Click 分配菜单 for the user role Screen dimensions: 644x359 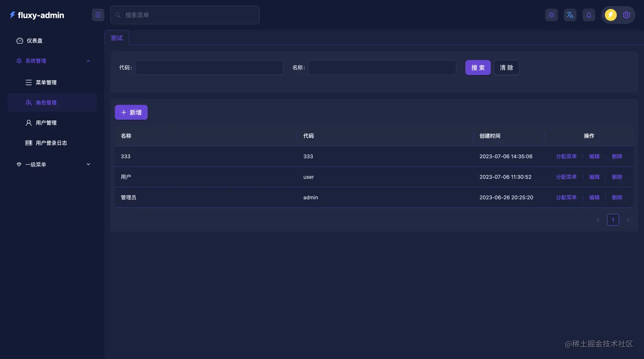566,177
